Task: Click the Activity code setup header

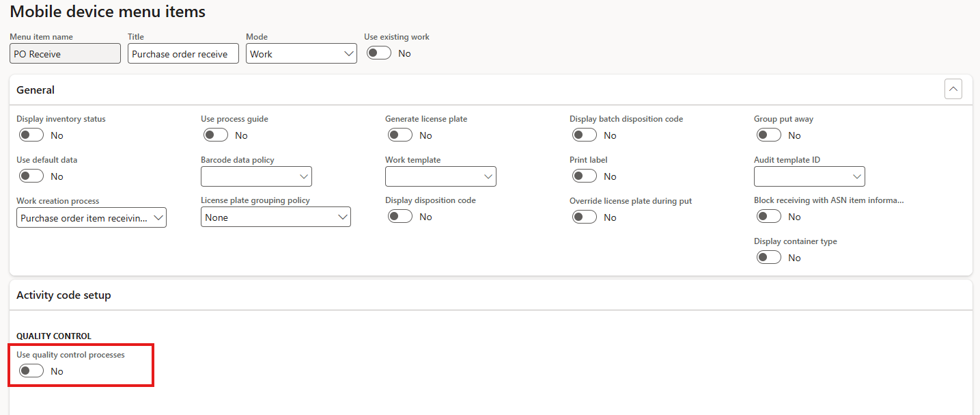Action: [64, 295]
